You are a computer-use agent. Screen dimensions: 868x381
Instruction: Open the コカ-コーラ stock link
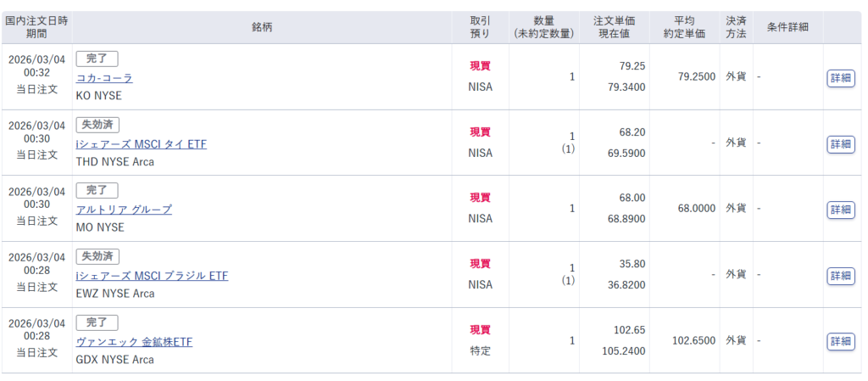104,78
